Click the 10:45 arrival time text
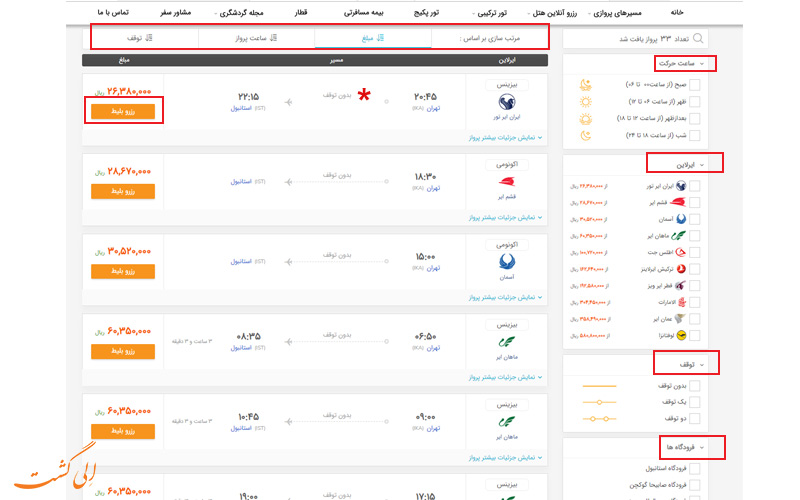Viewport: 800px width, 500px height. (x=248, y=417)
